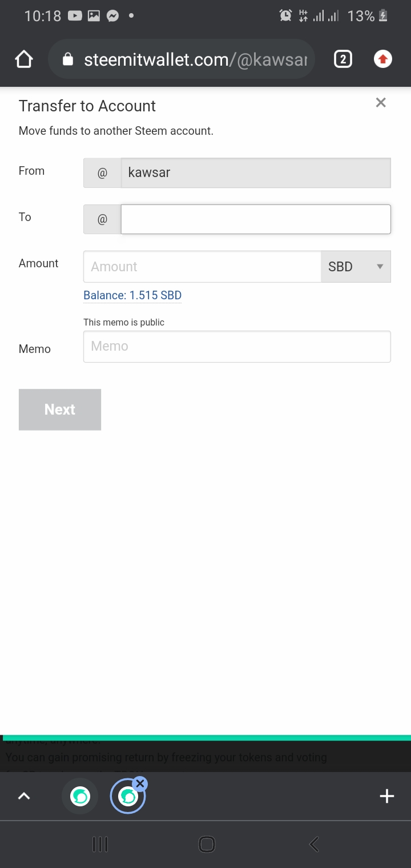Tap the Android home button

pos(207,844)
